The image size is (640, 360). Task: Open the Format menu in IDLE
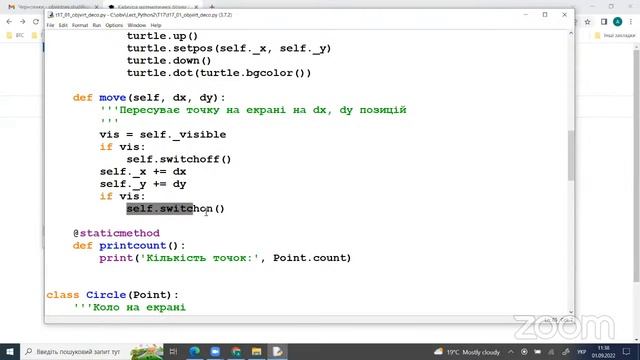(x=80, y=25)
